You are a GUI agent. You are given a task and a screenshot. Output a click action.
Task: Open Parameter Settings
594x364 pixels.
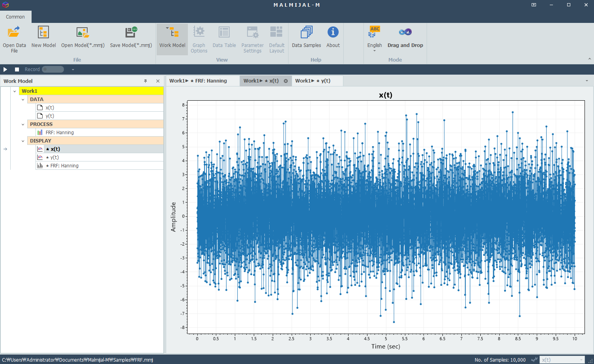tap(253, 39)
